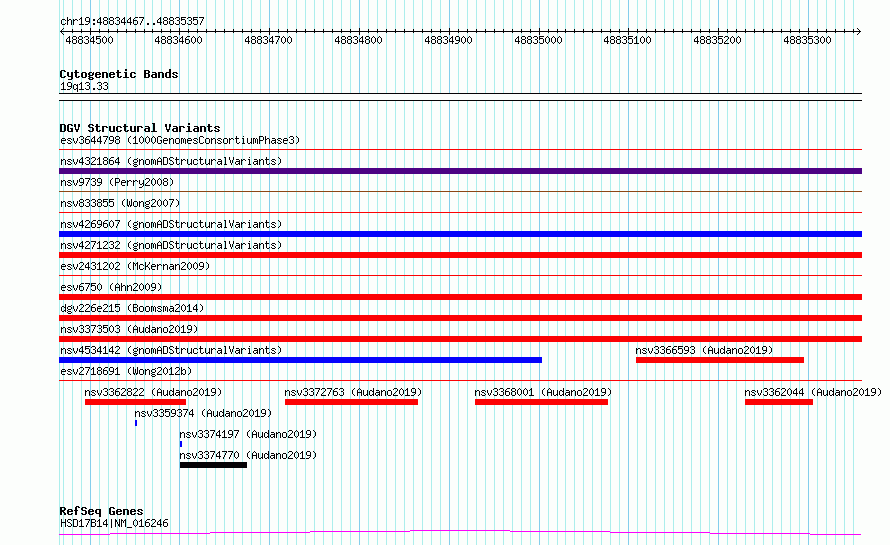
Task: Select gene HSD17B14|NM_016246 label
Action: point(114,523)
